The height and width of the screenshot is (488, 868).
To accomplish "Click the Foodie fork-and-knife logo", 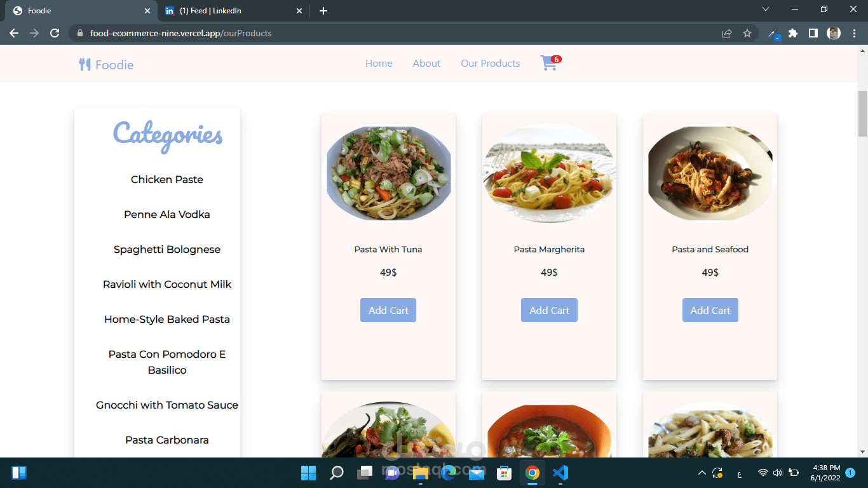I will pyautogui.click(x=85, y=64).
